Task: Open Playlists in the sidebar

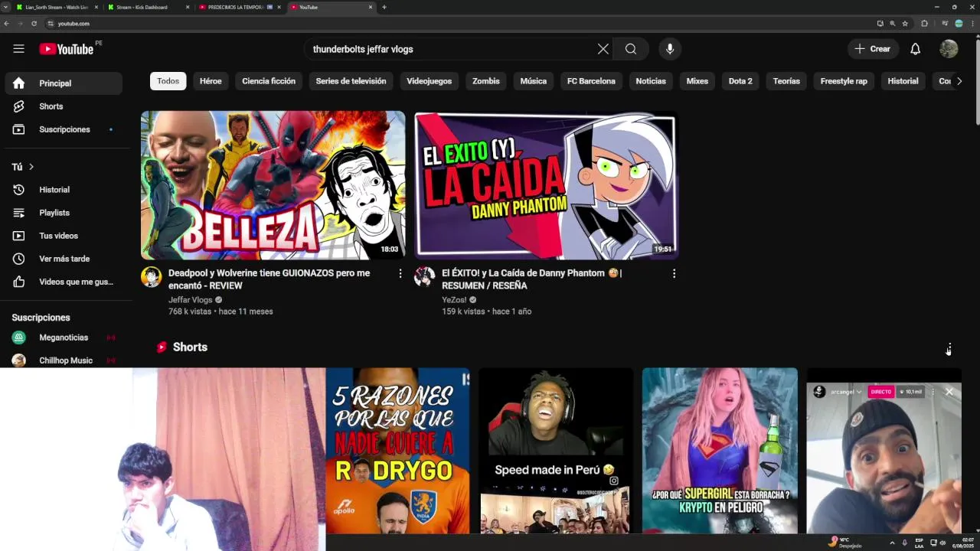Action: tap(64, 213)
